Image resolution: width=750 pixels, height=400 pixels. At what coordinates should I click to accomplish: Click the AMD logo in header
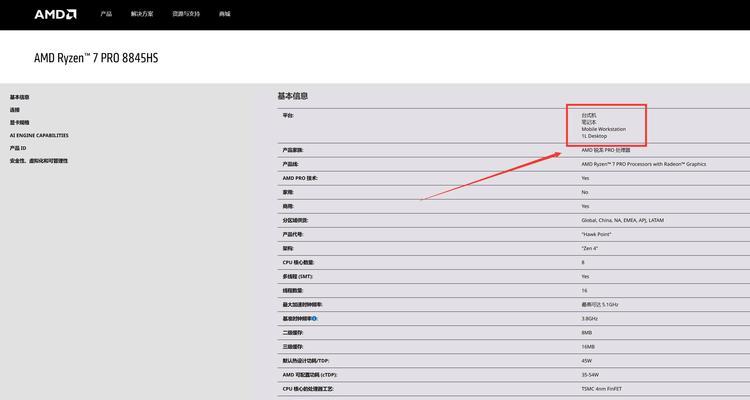[x=55, y=14]
